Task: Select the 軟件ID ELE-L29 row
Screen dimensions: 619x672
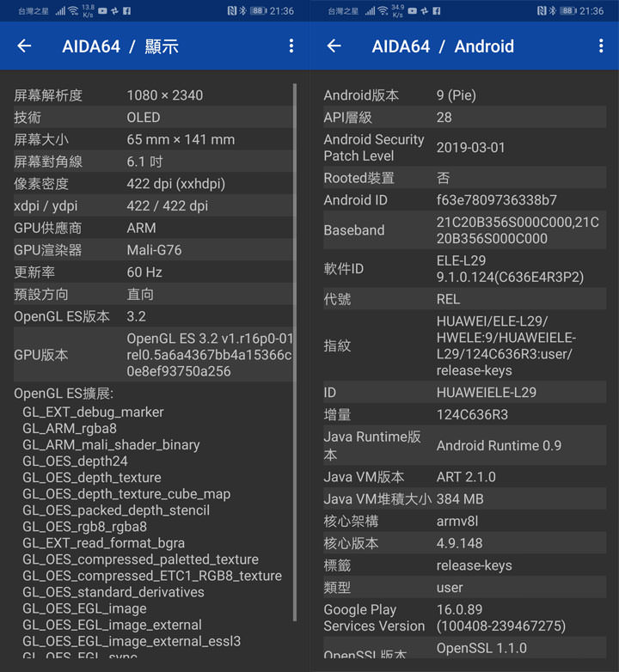Action: pyautogui.click(x=464, y=269)
